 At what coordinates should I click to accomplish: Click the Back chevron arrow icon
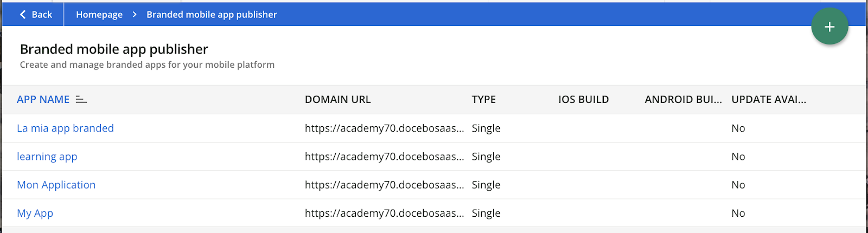pos(23,15)
